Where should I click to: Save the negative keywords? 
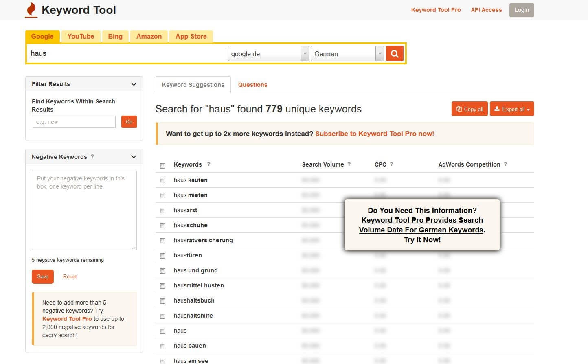(x=43, y=276)
